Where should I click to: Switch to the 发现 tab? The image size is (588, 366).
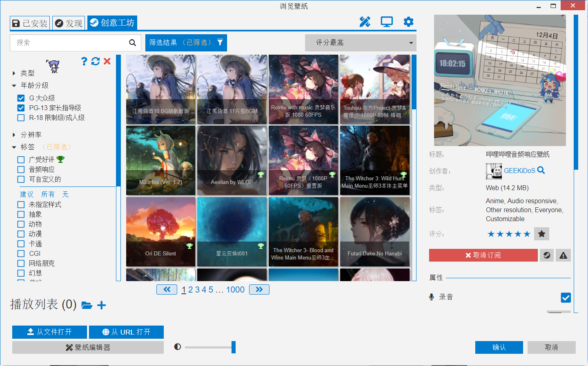point(69,23)
